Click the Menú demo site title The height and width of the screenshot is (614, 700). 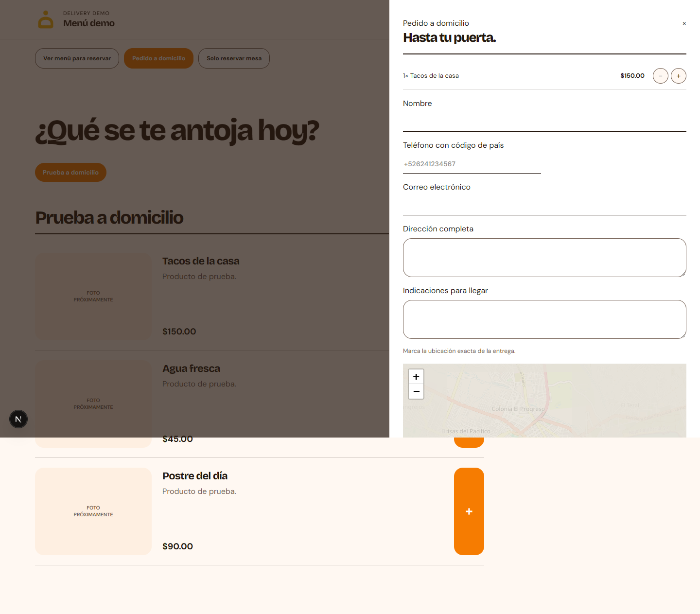[x=89, y=23]
